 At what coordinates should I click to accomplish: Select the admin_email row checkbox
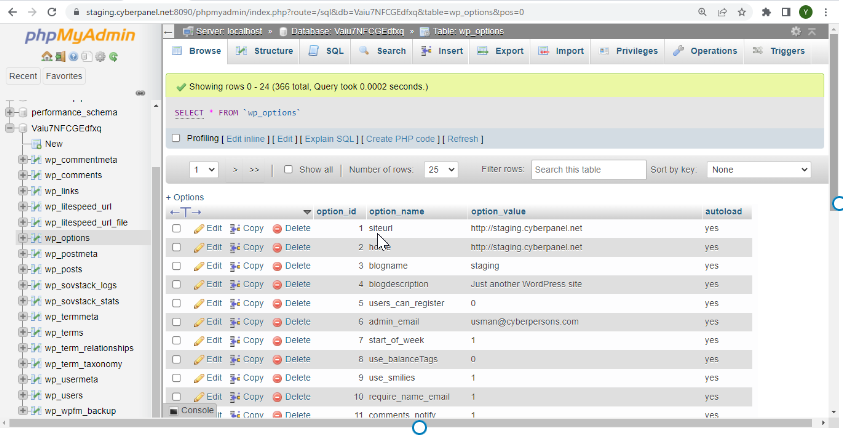point(176,322)
